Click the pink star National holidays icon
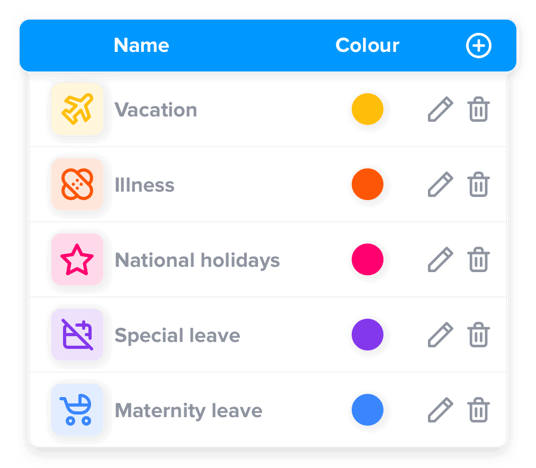 (x=77, y=259)
